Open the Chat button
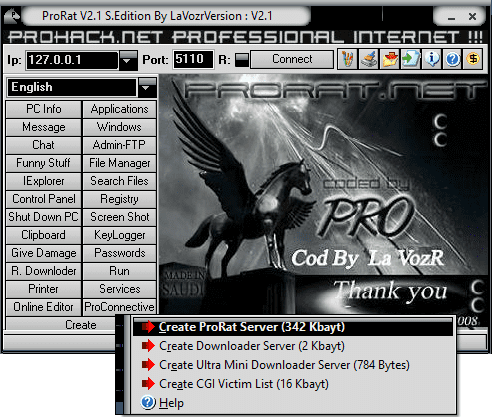This screenshot has height=417, width=492. 44,145
